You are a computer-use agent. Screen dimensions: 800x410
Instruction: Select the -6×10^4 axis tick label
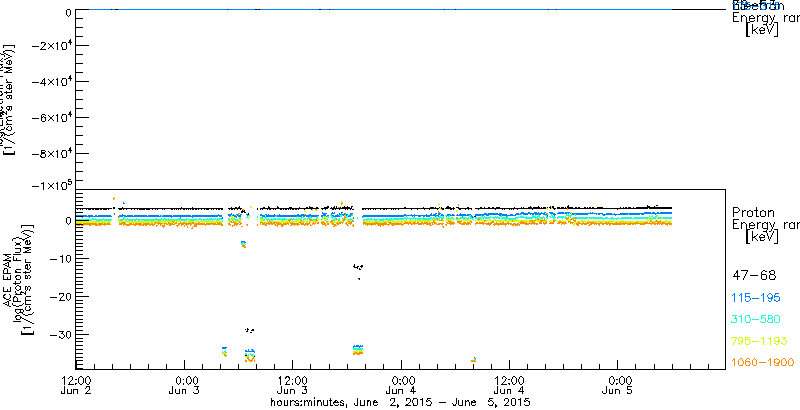coord(51,118)
